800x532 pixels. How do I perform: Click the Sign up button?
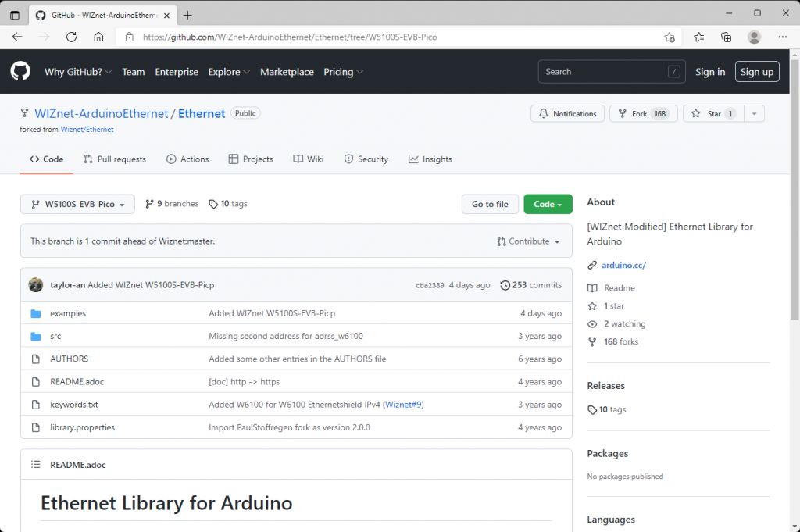click(757, 72)
